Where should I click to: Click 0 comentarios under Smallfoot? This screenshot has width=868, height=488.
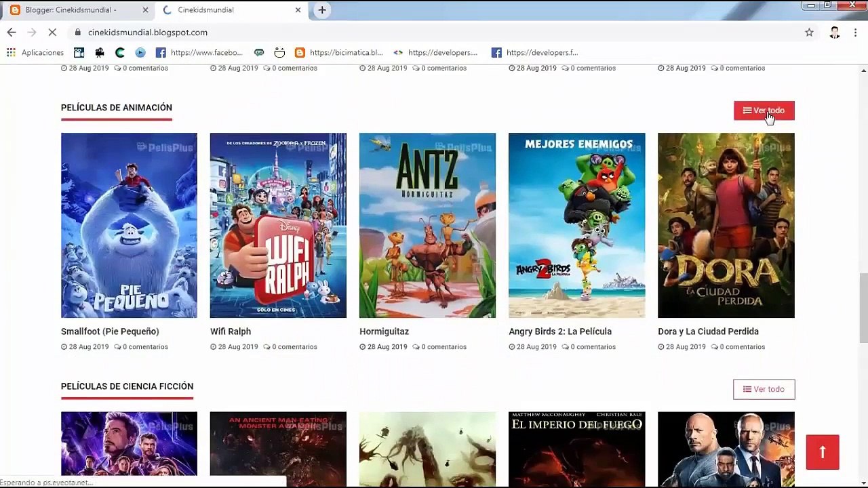(x=141, y=346)
